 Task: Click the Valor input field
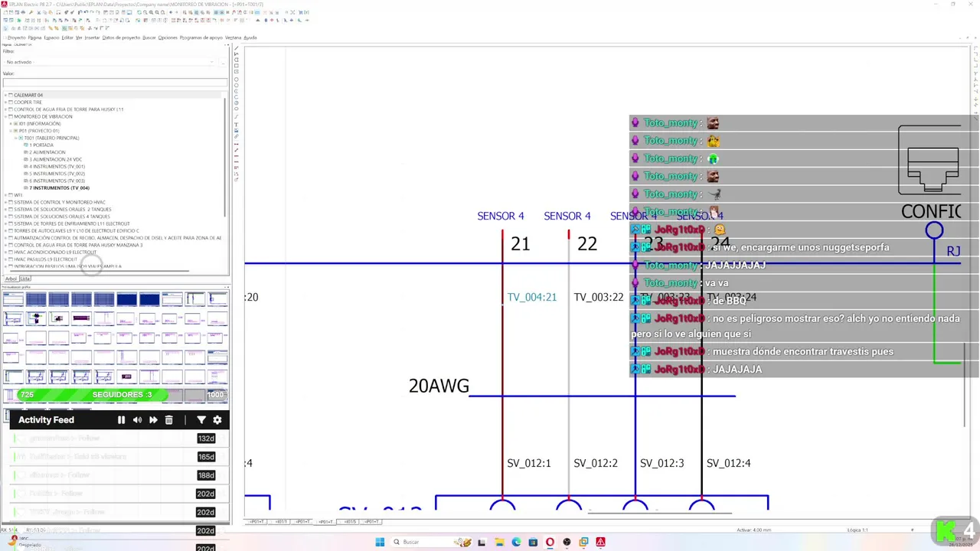coord(115,83)
